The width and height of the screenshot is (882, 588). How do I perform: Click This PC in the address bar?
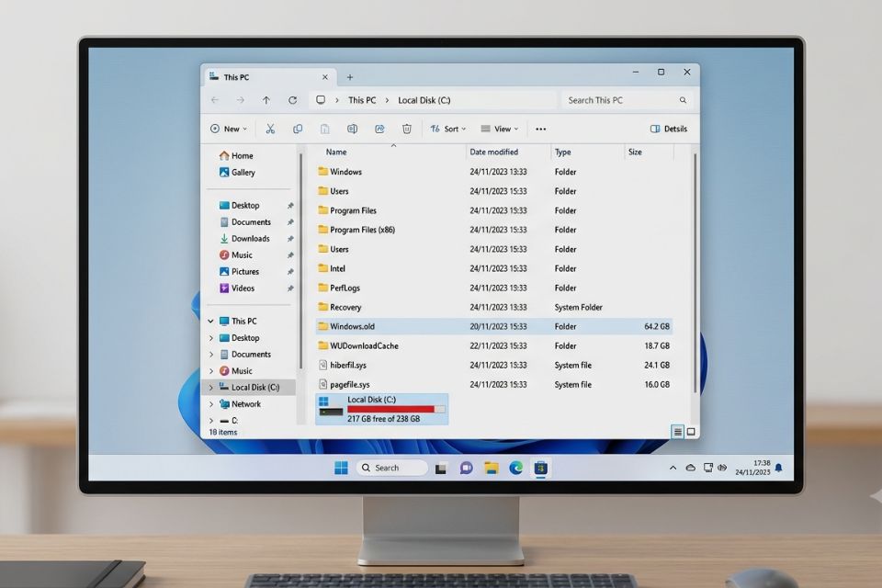pos(362,100)
